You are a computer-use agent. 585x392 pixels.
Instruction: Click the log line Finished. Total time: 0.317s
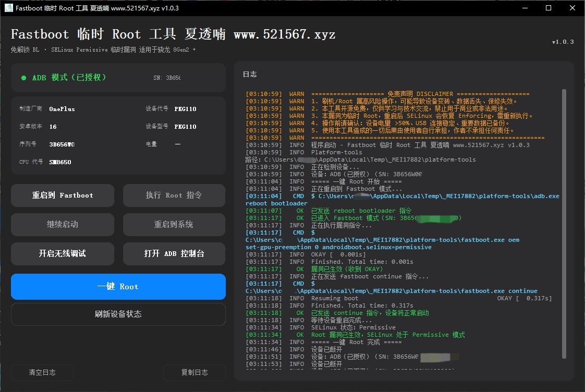(x=330, y=305)
